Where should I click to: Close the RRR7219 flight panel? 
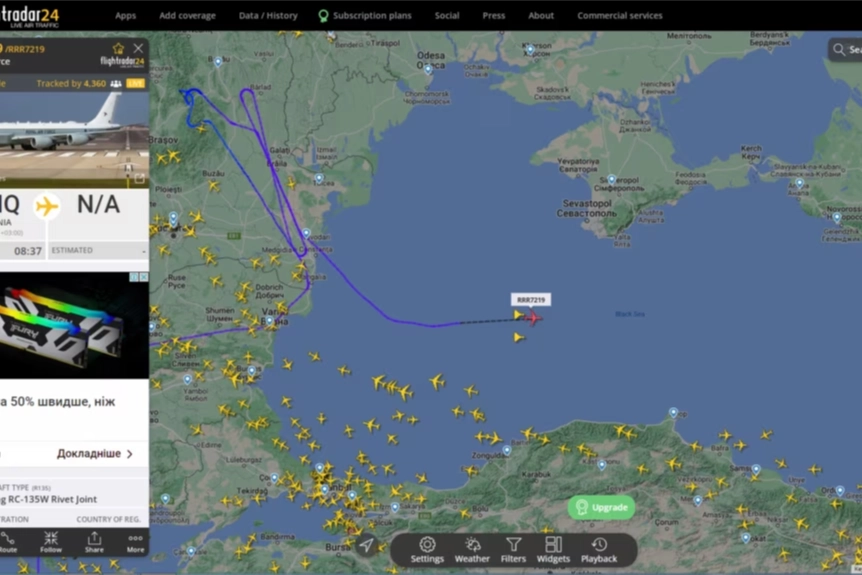[139, 48]
